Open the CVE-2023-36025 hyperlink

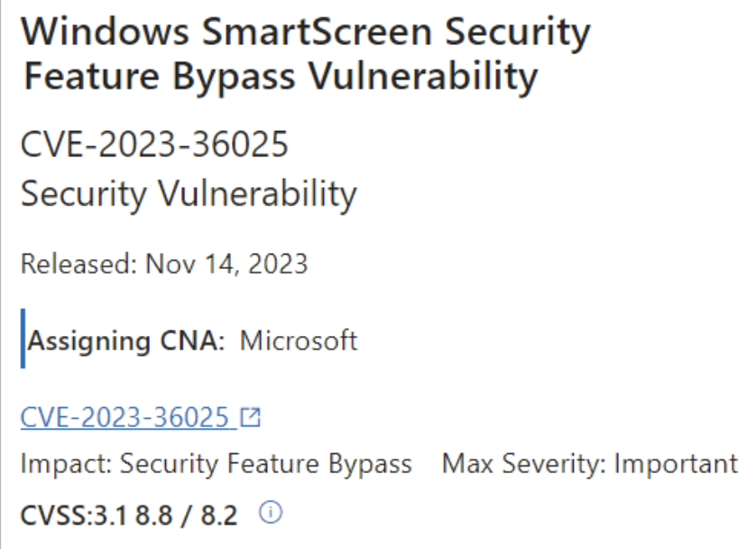[124, 417]
